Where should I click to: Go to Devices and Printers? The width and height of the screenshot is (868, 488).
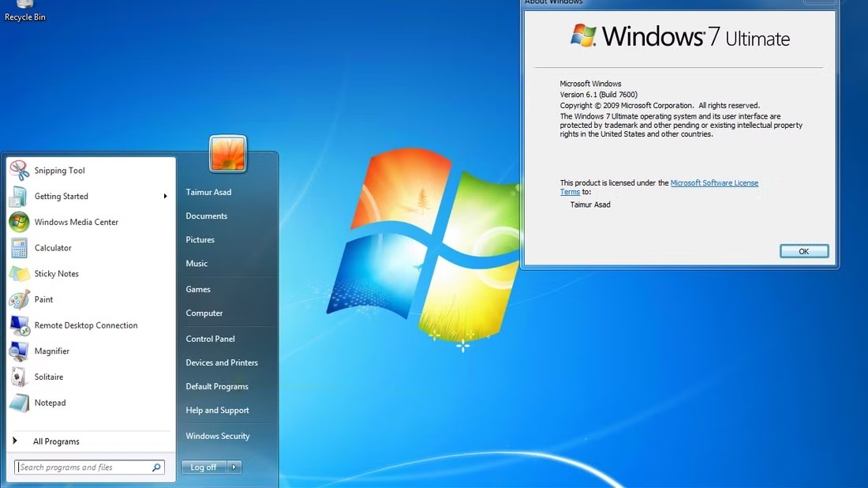(222, 362)
